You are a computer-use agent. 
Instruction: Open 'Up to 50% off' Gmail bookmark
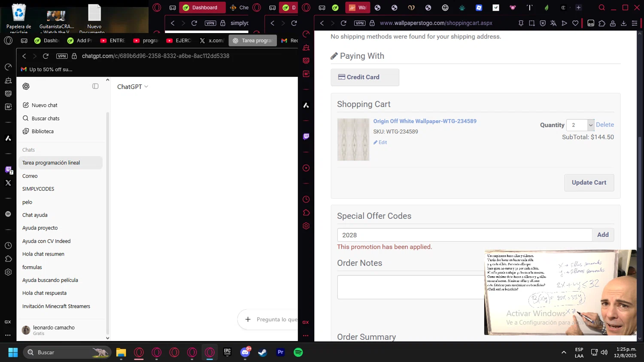(46, 69)
